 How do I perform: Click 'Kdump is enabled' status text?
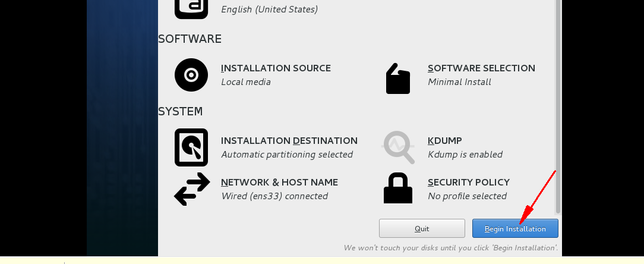[x=465, y=155]
